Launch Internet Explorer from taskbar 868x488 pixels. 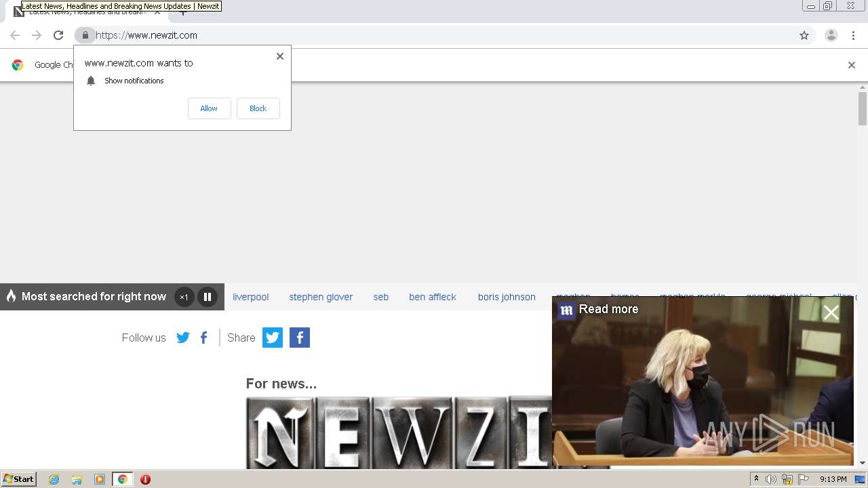(x=54, y=479)
